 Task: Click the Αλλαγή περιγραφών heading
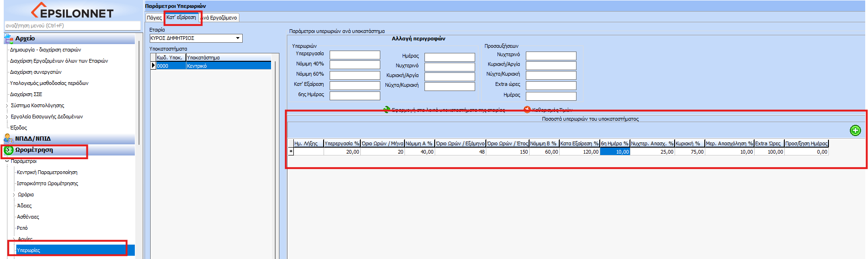coord(418,39)
